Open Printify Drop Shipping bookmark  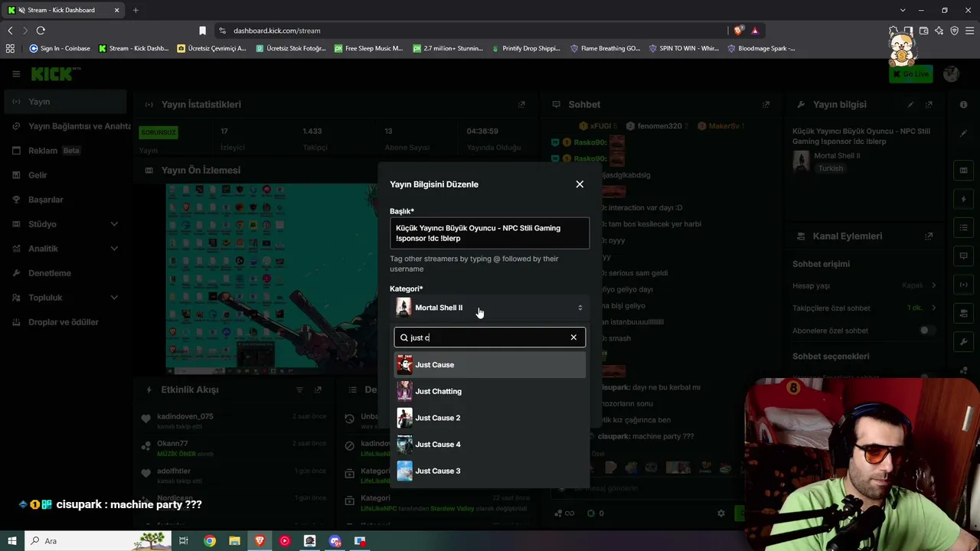[525, 48]
